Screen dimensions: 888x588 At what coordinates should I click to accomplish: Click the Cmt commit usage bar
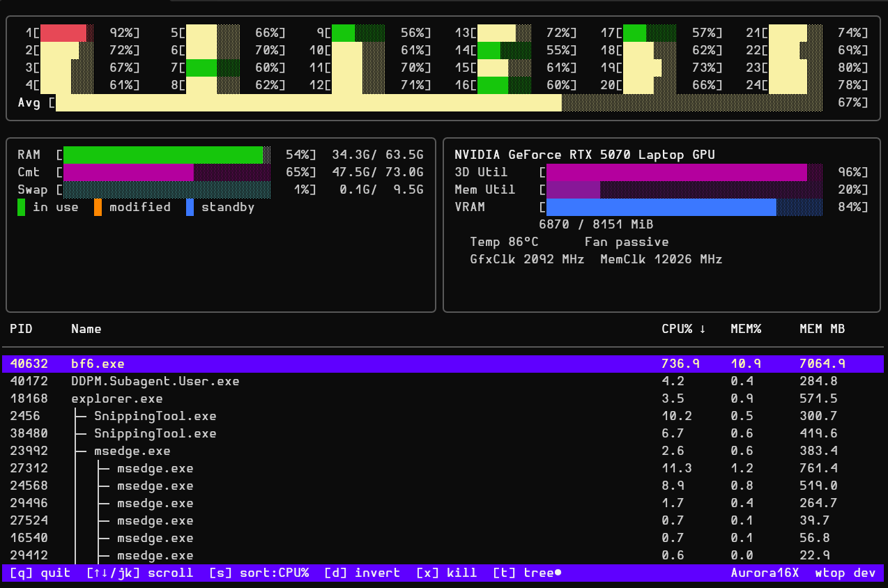[x=167, y=172]
